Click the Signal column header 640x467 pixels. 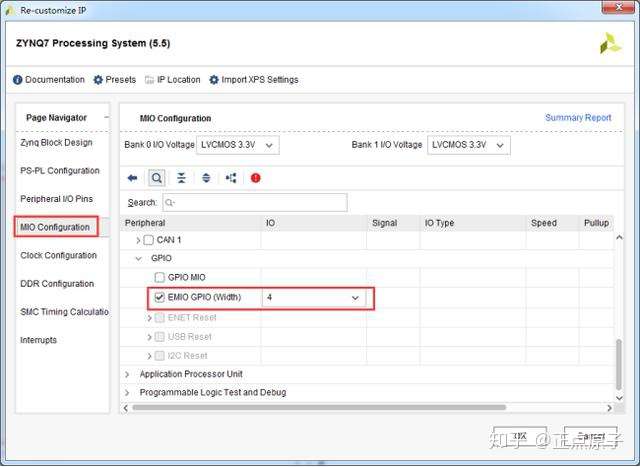pos(393,223)
